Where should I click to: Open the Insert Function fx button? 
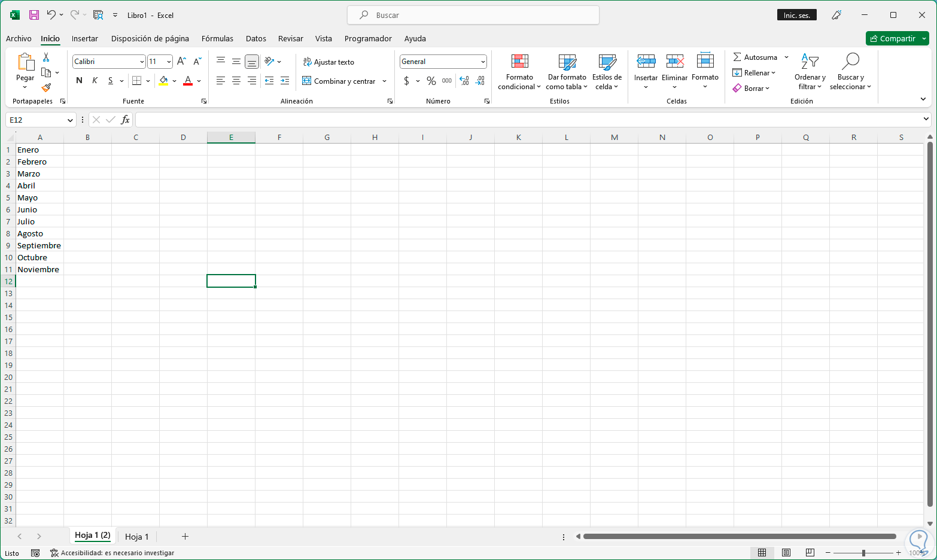[125, 120]
